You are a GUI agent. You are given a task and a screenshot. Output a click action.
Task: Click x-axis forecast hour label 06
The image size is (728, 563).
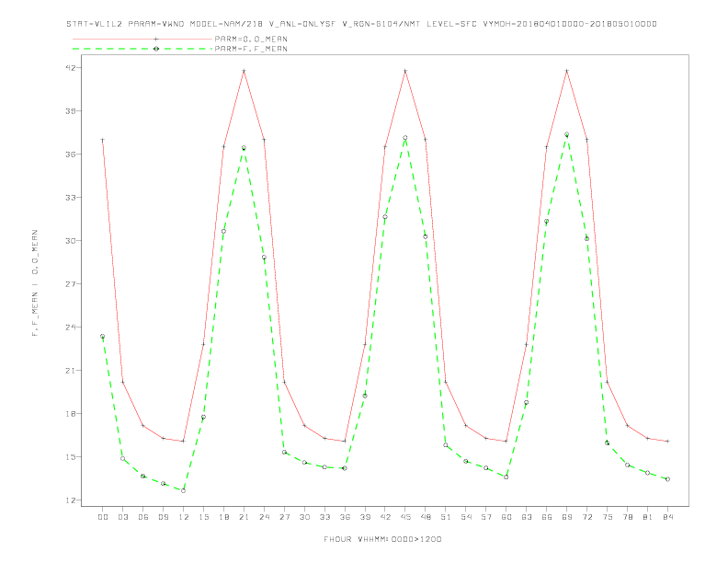[x=143, y=517]
